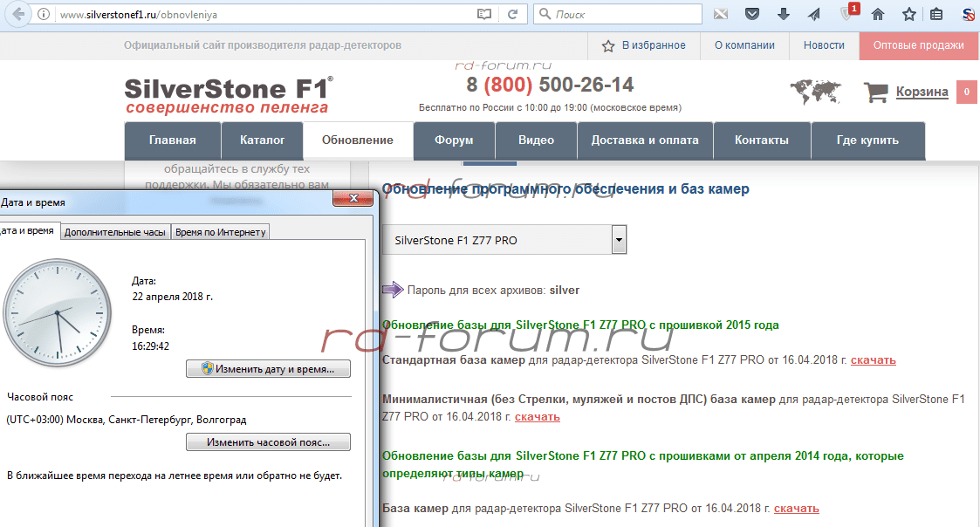Click Изменить часовой пояс button
The width and height of the screenshot is (980, 527).
[268, 442]
